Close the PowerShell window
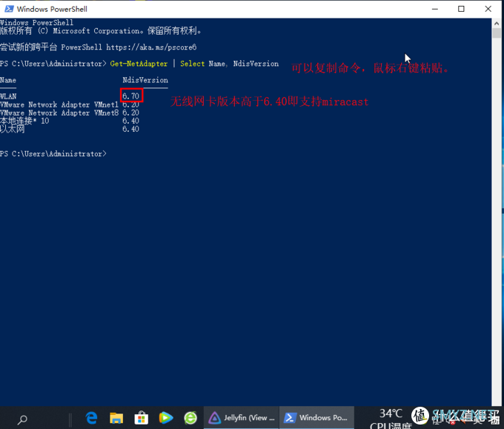 point(488,9)
